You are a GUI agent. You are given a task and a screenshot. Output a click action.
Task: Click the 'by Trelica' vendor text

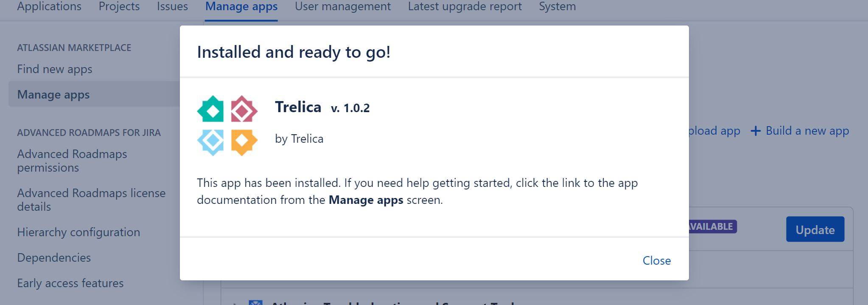coord(299,139)
